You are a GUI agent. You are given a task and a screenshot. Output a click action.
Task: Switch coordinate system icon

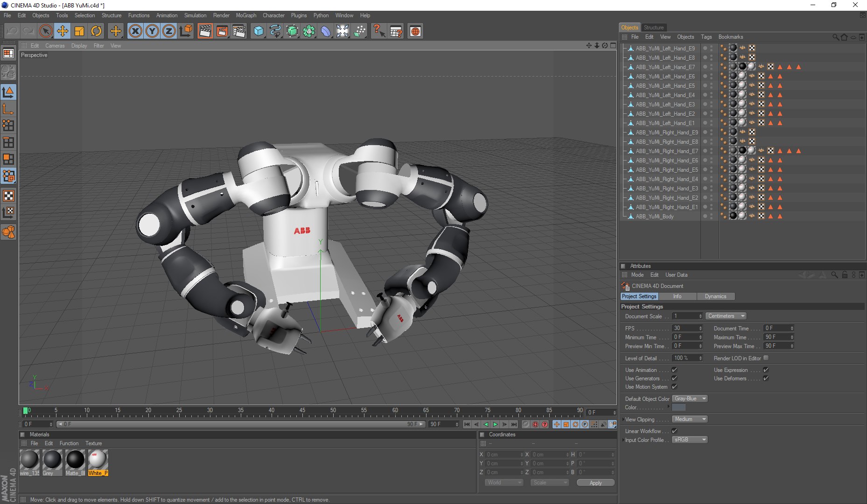pyautogui.click(x=186, y=31)
